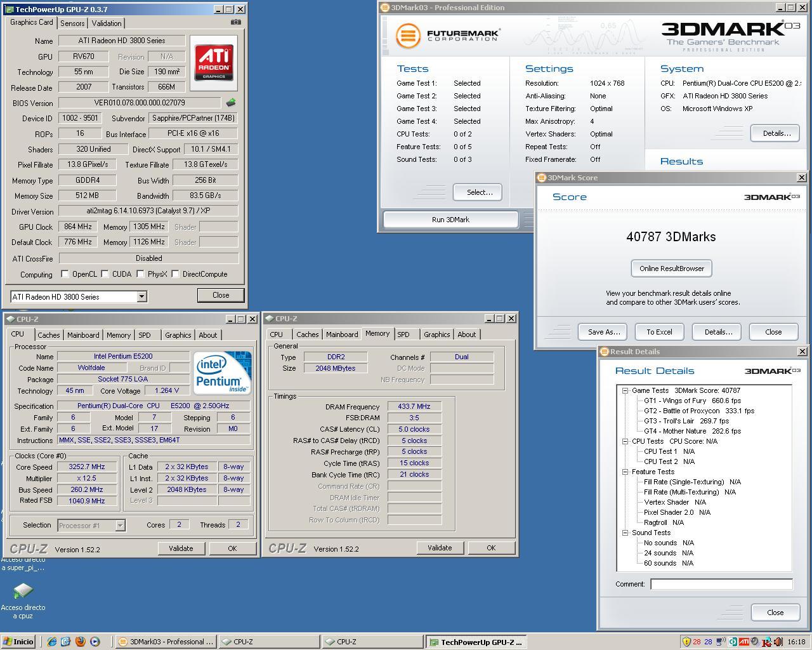Click the gray speaker audio manager tray icon

click(x=756, y=642)
